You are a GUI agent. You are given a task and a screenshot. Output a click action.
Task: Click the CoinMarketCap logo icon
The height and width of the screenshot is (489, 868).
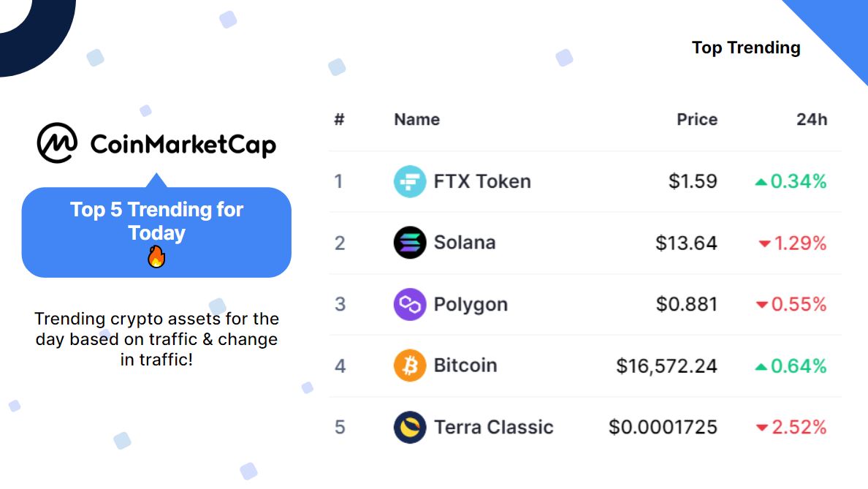click(x=57, y=143)
